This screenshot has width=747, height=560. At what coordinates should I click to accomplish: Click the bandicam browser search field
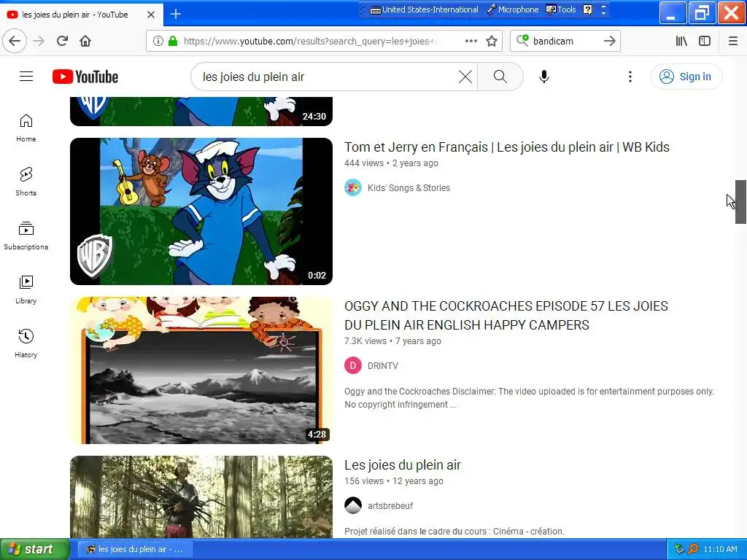(x=565, y=41)
